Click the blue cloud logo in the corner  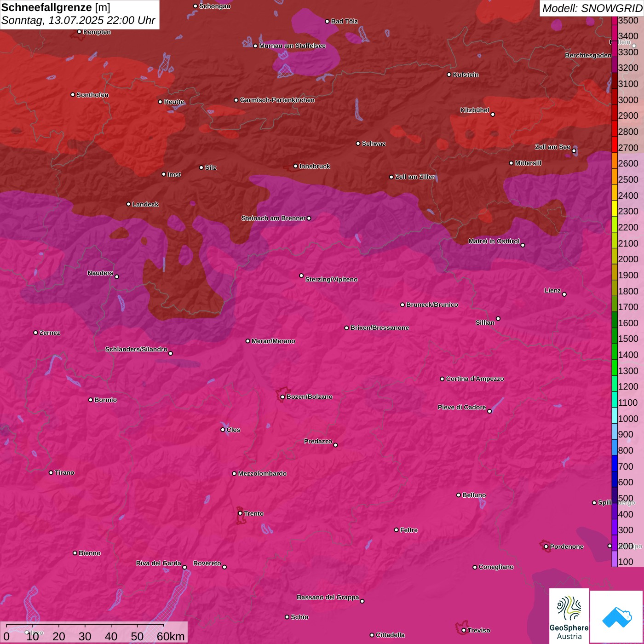point(617,616)
